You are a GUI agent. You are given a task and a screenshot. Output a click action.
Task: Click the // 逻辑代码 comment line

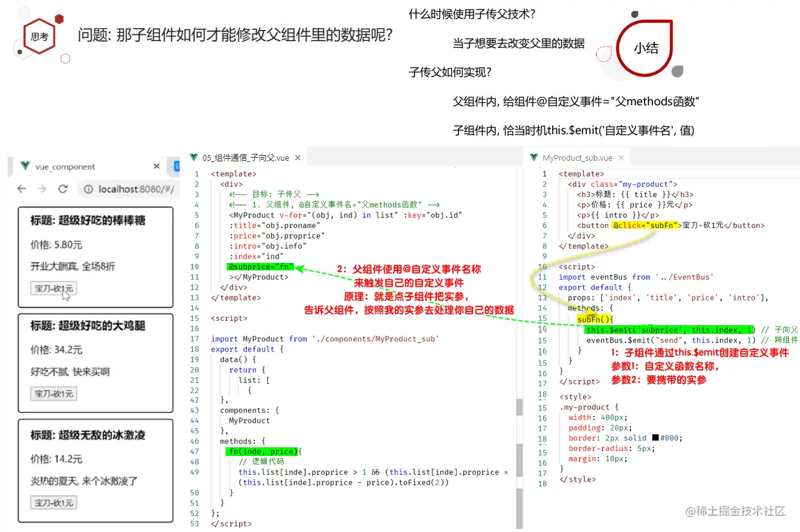(261, 462)
